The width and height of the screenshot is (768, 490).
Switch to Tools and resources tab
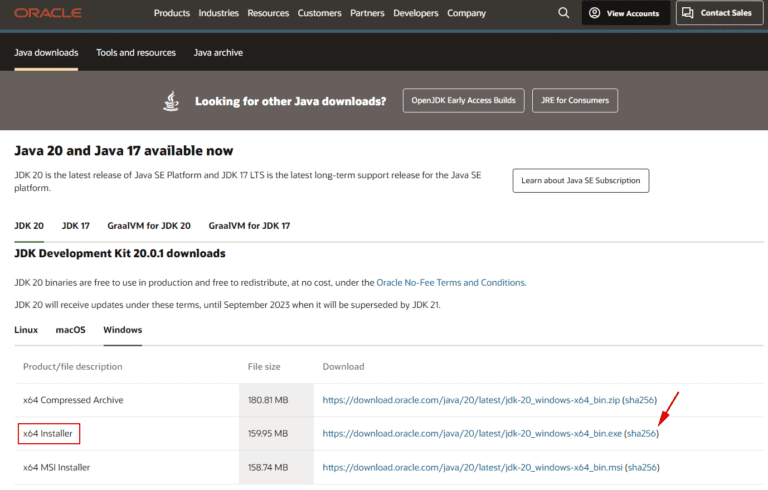pyautogui.click(x=136, y=52)
